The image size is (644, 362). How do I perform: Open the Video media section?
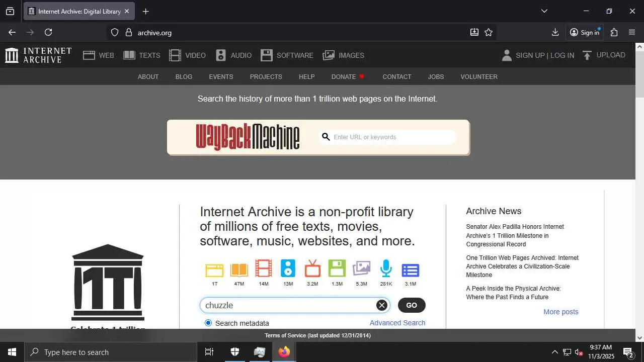[x=187, y=55]
